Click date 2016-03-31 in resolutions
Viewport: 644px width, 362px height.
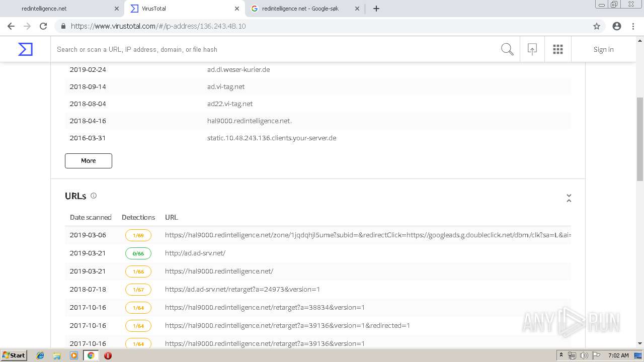[88, 138]
